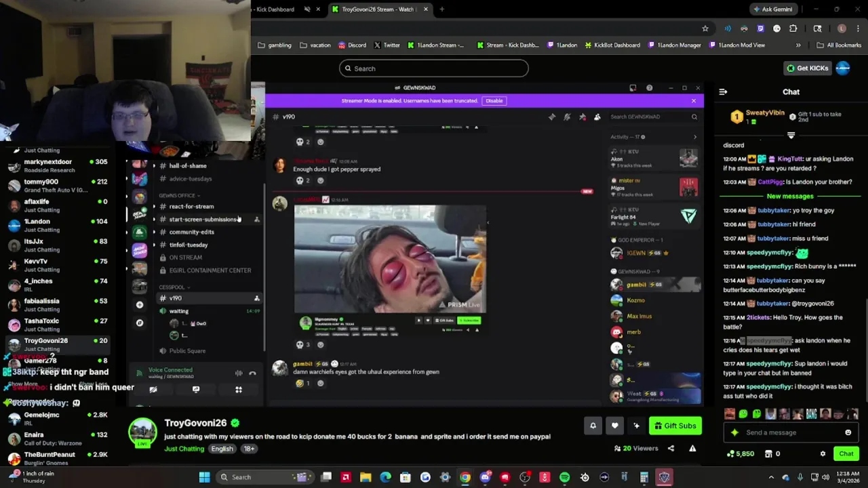868x488 pixels.
Task: Click the Send a message chat input
Action: tap(791, 432)
